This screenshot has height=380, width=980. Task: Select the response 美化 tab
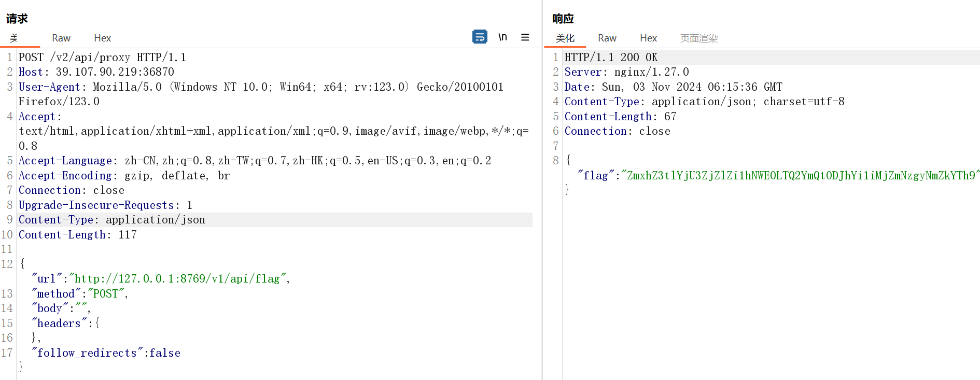click(x=565, y=38)
